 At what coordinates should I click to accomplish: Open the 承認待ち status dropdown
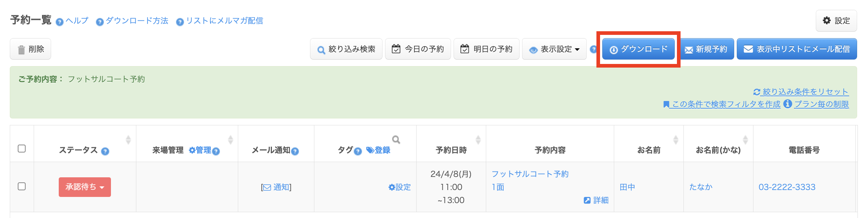click(x=85, y=187)
